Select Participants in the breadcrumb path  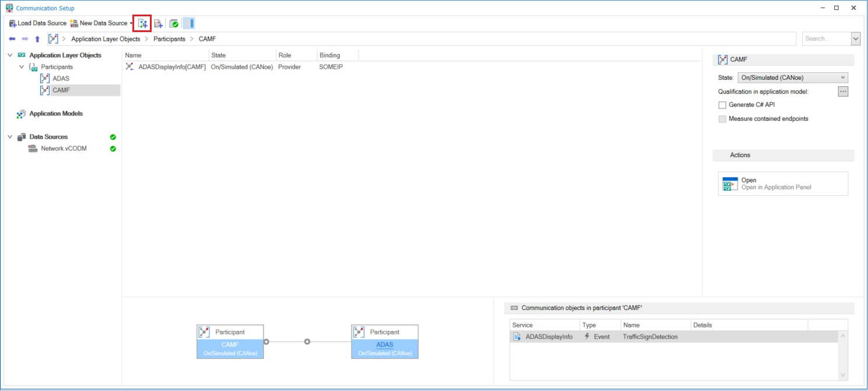point(169,39)
